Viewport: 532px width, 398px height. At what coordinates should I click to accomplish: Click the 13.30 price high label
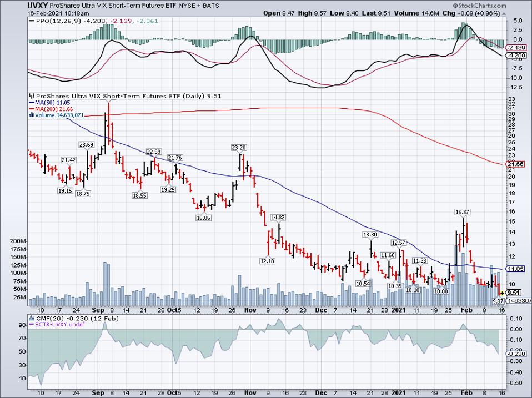[370, 235]
